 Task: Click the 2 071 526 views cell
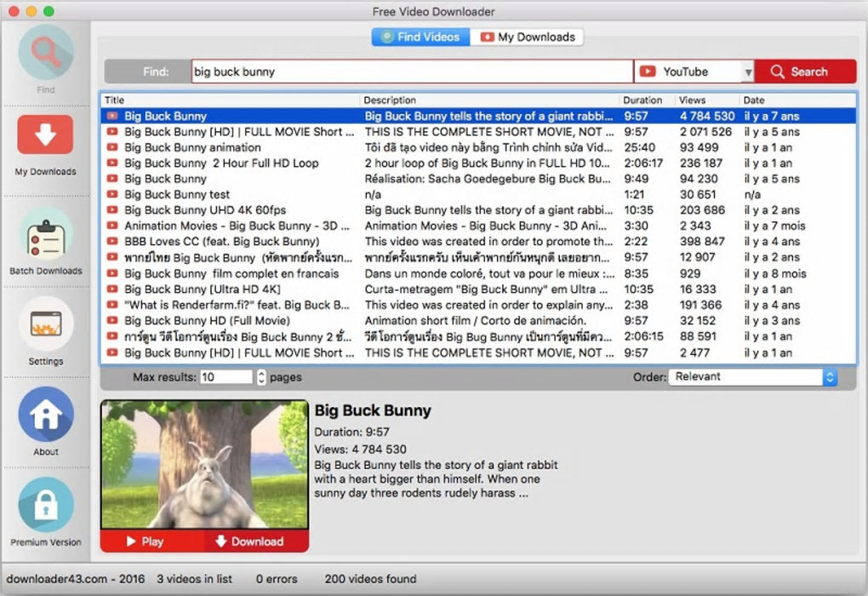click(705, 132)
